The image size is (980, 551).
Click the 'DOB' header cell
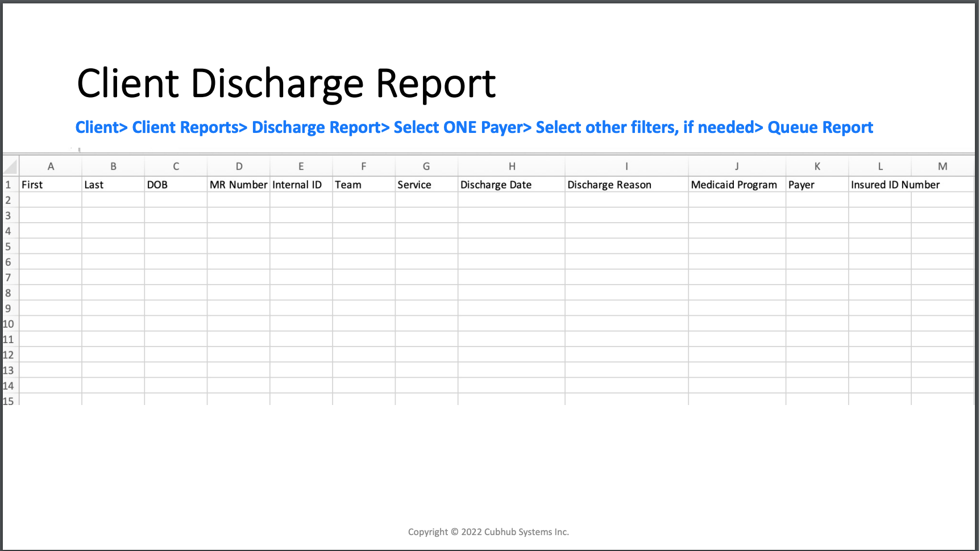pos(176,185)
